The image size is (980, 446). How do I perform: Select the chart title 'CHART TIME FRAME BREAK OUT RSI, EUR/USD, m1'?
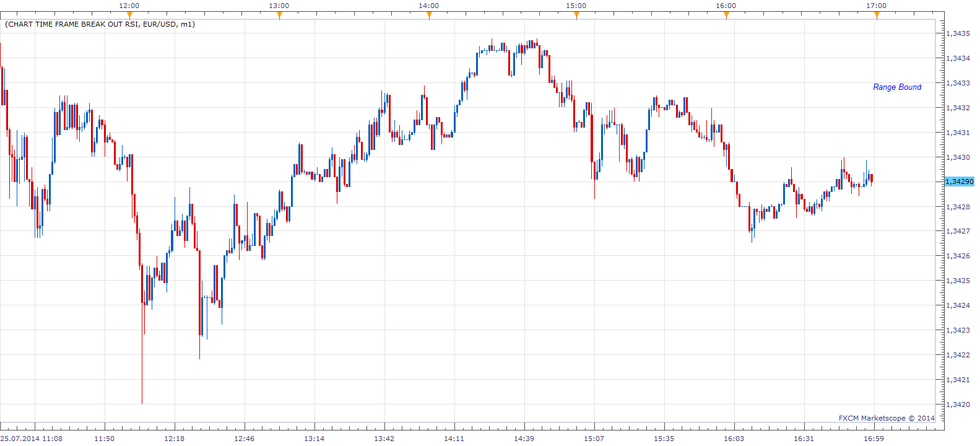100,24
